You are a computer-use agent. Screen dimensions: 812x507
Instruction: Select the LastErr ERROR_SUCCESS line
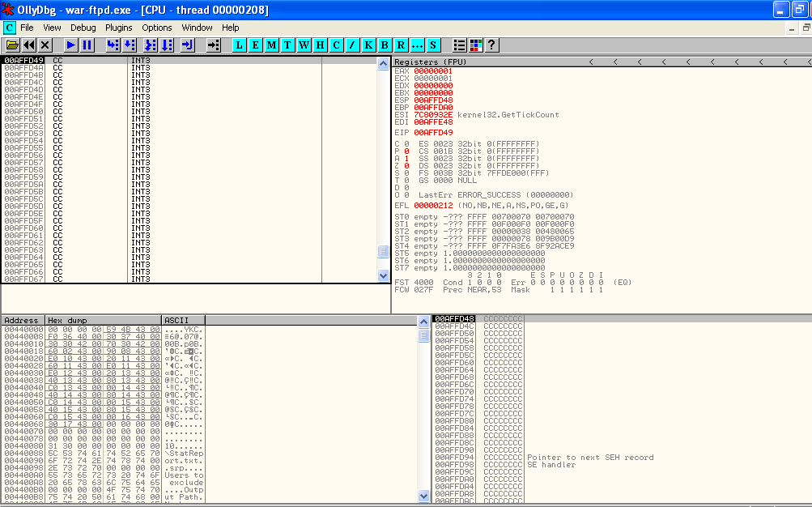[495, 194]
